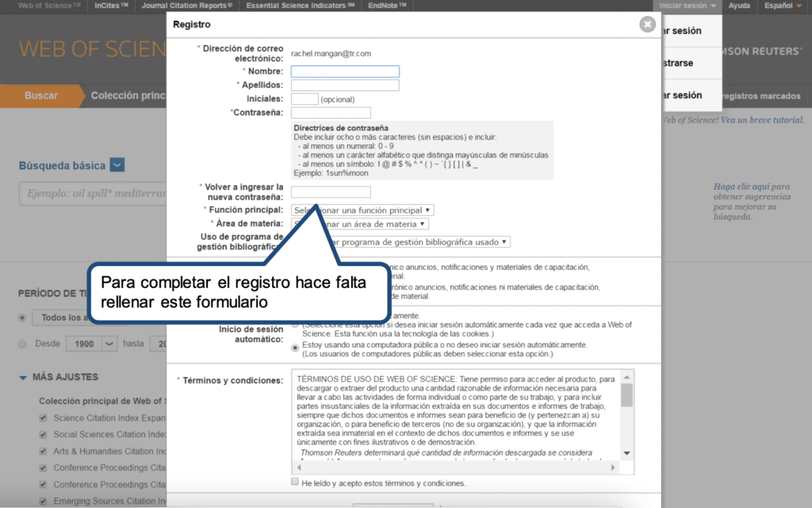
Task: Open the 'registros marcados' link
Action: coord(761,96)
